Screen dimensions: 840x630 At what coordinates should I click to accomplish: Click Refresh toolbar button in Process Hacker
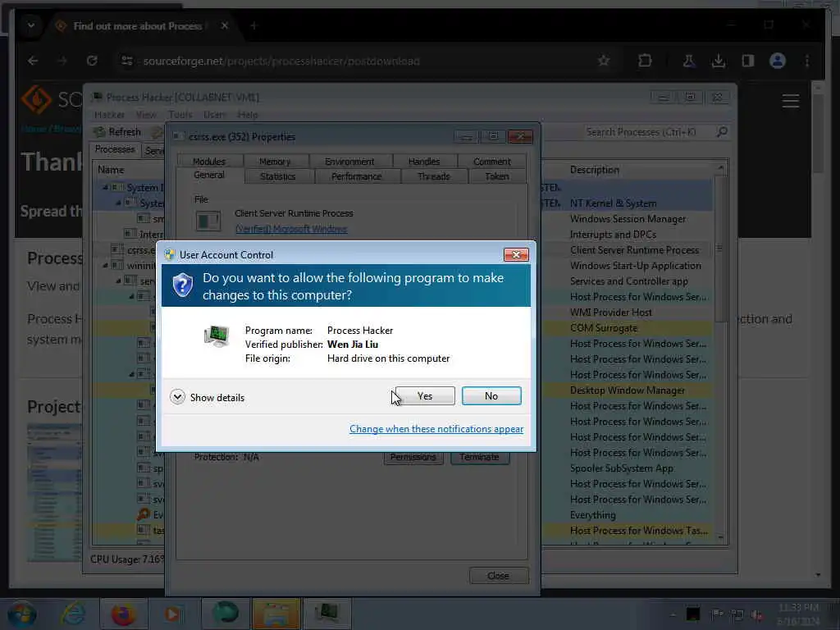[x=117, y=132]
